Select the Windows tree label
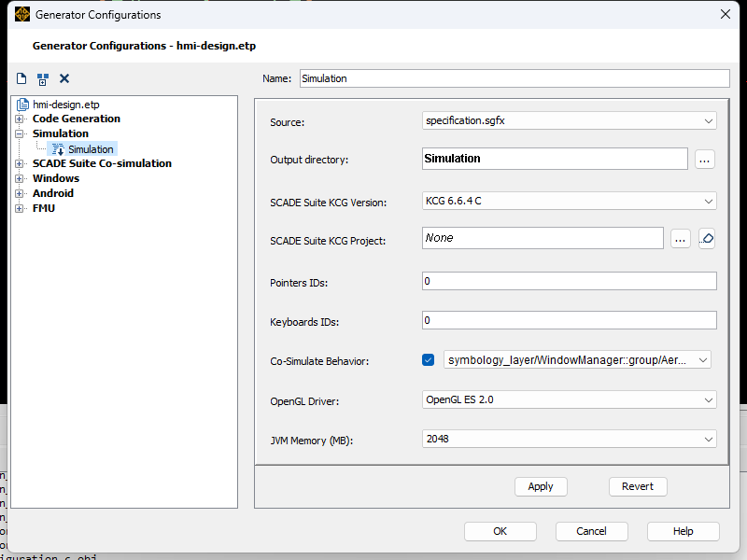Screen dimensions: 747x560 coord(56,178)
